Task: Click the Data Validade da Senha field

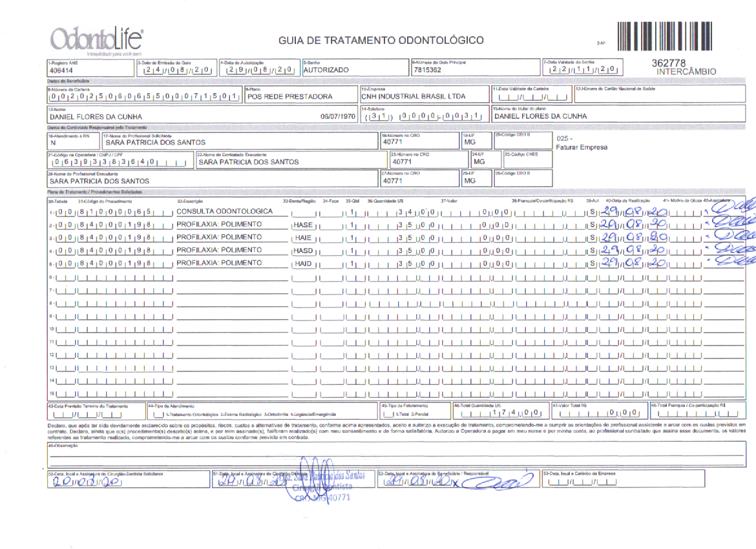Action: tap(582, 67)
